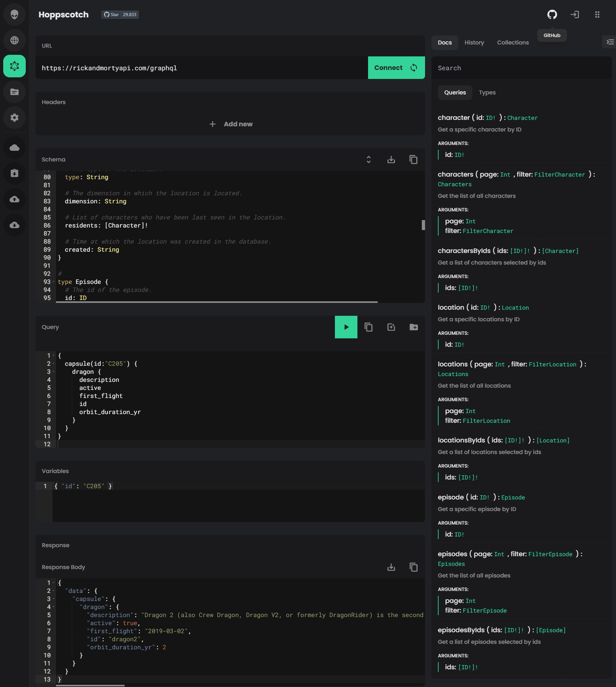
Task: Prettify the query with sparkle icon
Action: pyautogui.click(x=391, y=327)
